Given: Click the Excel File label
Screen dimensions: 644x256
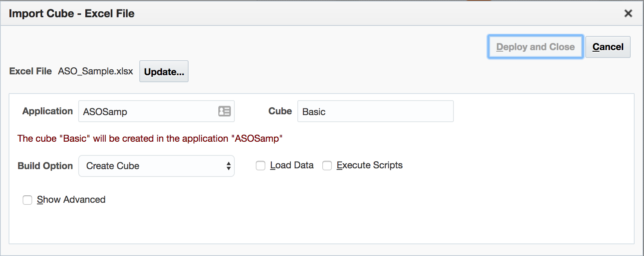Looking at the screenshot, I should click(x=31, y=71).
